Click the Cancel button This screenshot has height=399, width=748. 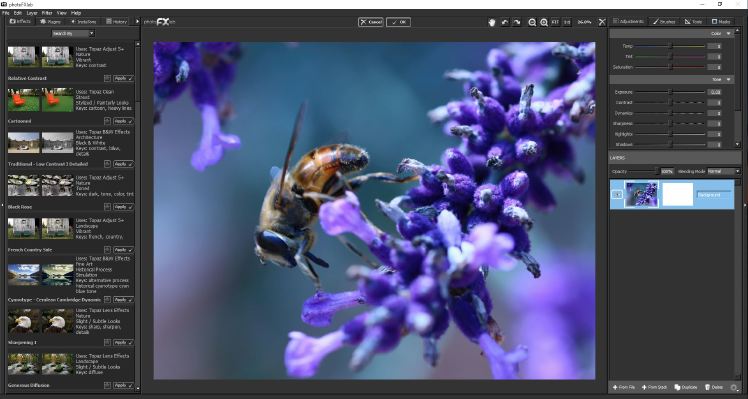pos(371,22)
